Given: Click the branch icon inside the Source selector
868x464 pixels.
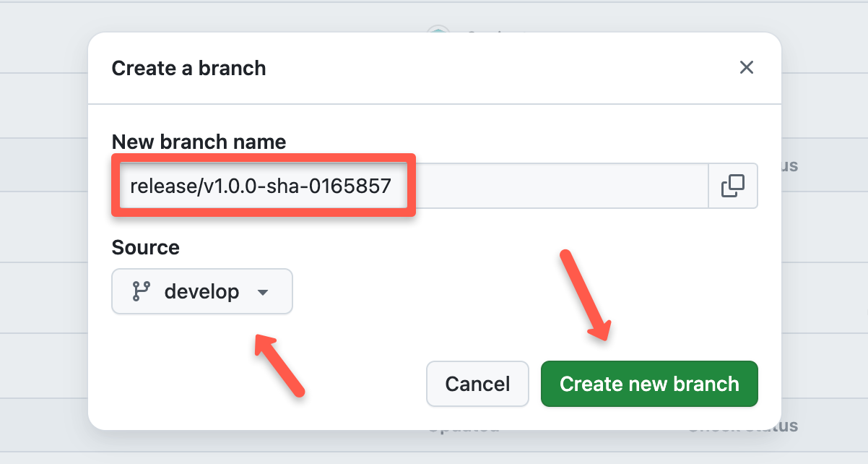Looking at the screenshot, I should pyautogui.click(x=142, y=291).
